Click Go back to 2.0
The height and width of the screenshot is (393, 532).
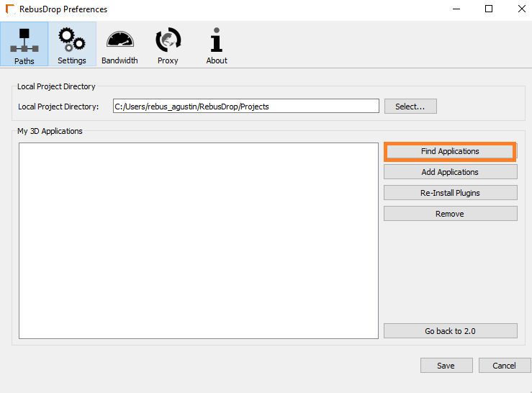450,331
